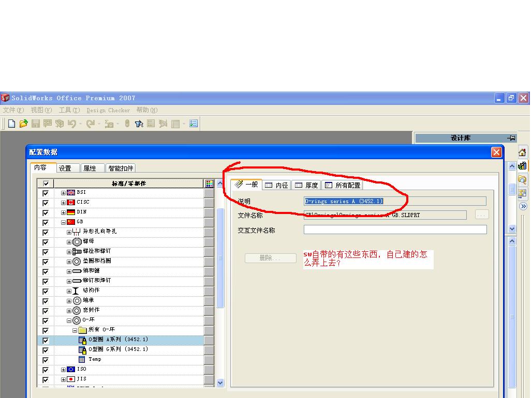Close the 配置数据 dialog

(x=496, y=152)
